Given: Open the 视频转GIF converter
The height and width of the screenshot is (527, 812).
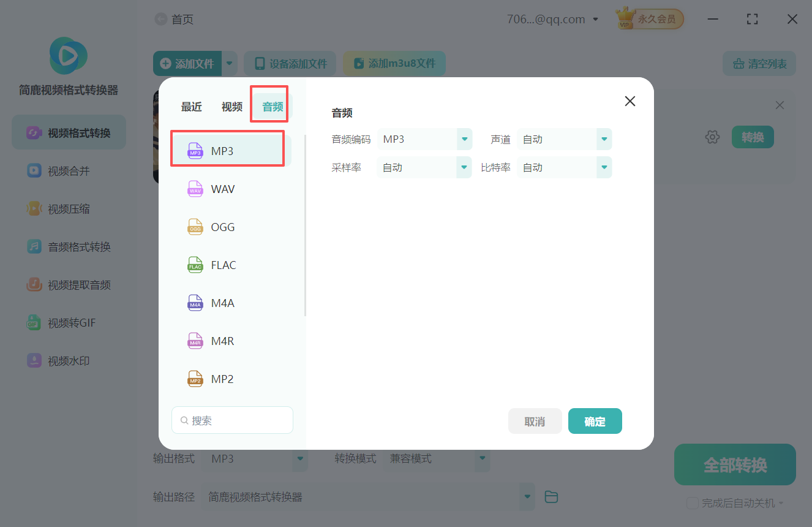Looking at the screenshot, I should (x=68, y=322).
